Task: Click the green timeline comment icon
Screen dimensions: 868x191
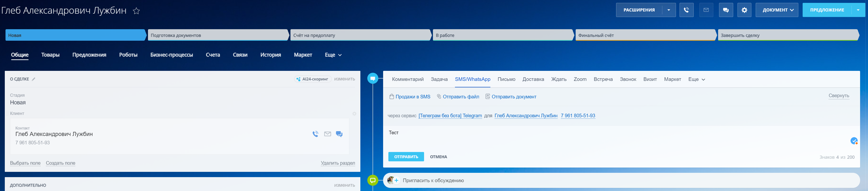Action: click(373, 180)
